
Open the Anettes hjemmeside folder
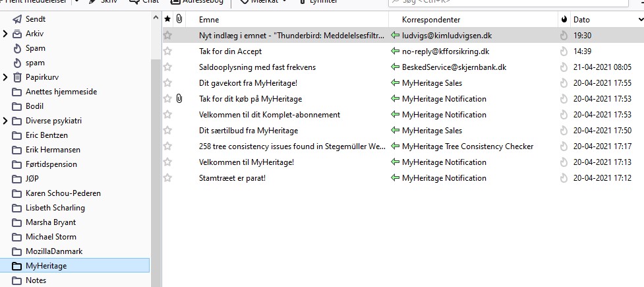61,92
